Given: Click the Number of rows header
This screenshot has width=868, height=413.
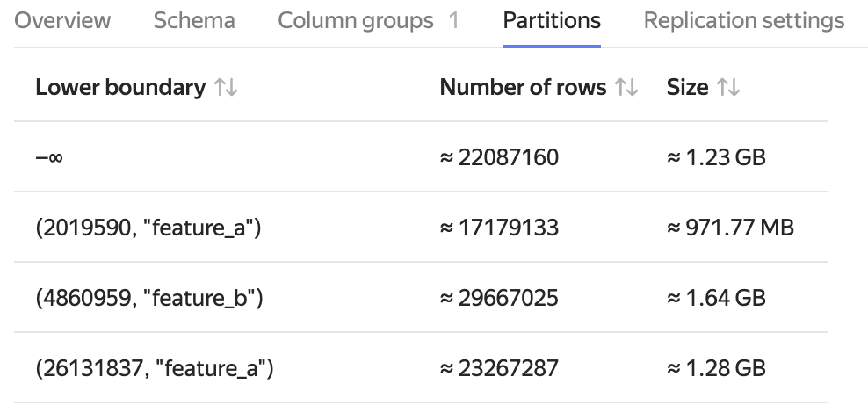Looking at the screenshot, I should (523, 88).
